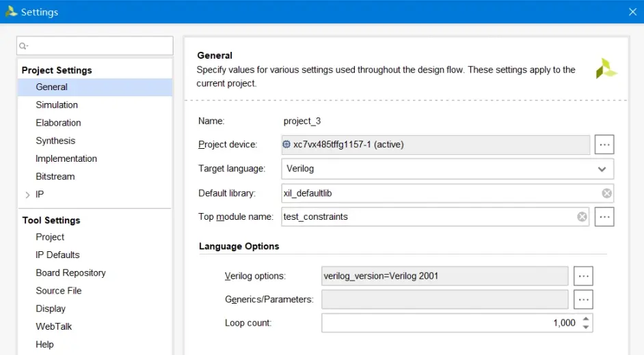Open Source File settings
The width and height of the screenshot is (644, 355).
point(59,291)
